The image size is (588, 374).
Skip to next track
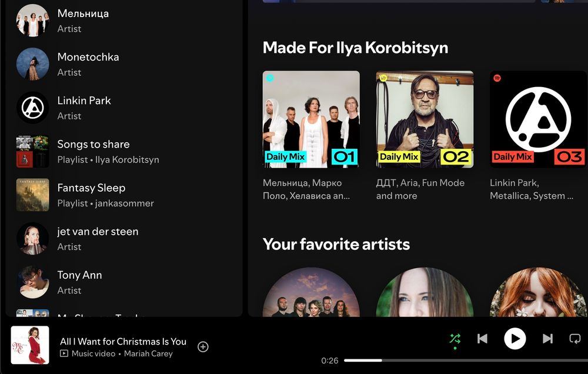pyautogui.click(x=547, y=339)
